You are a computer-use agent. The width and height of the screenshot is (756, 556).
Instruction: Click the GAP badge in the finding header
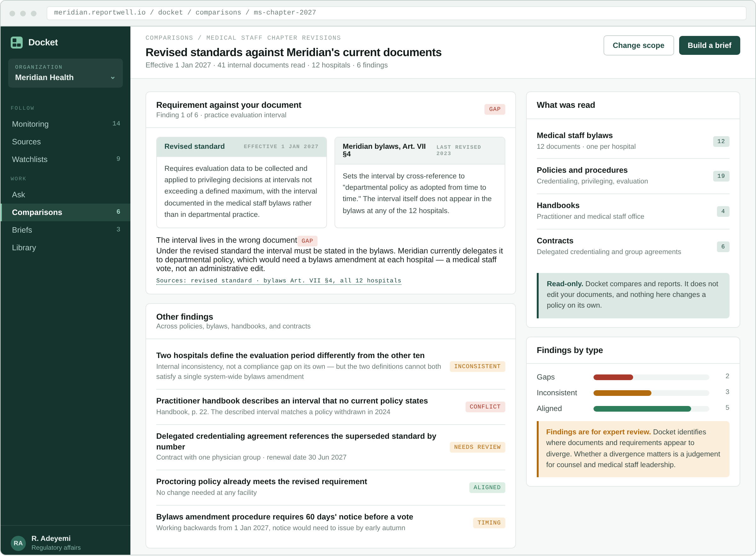pyautogui.click(x=494, y=109)
